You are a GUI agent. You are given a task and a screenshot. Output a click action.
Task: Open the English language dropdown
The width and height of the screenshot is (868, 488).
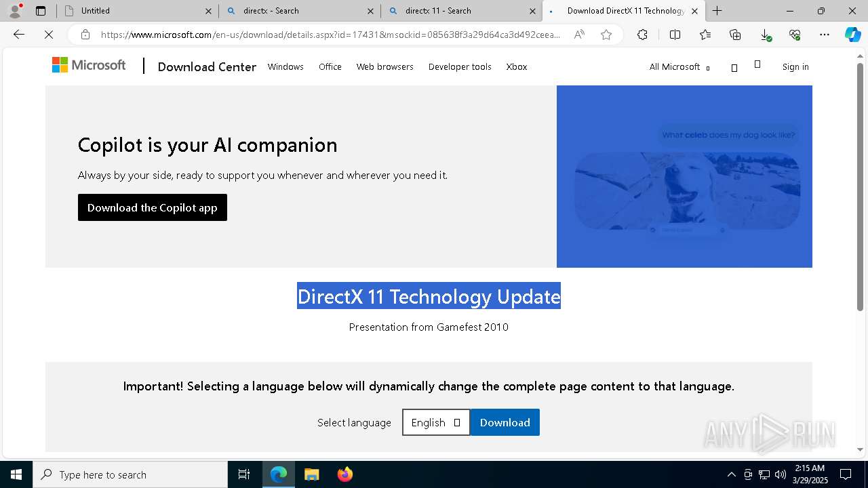coord(436,422)
